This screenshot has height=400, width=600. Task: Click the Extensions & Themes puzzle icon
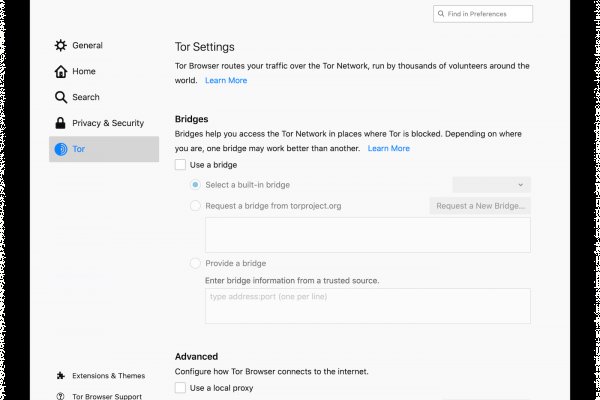pyautogui.click(x=61, y=376)
